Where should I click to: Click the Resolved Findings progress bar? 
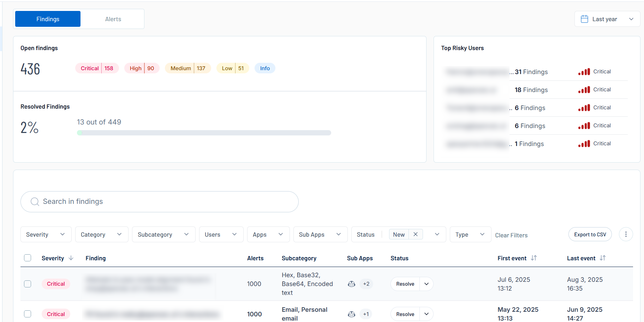[x=204, y=133]
